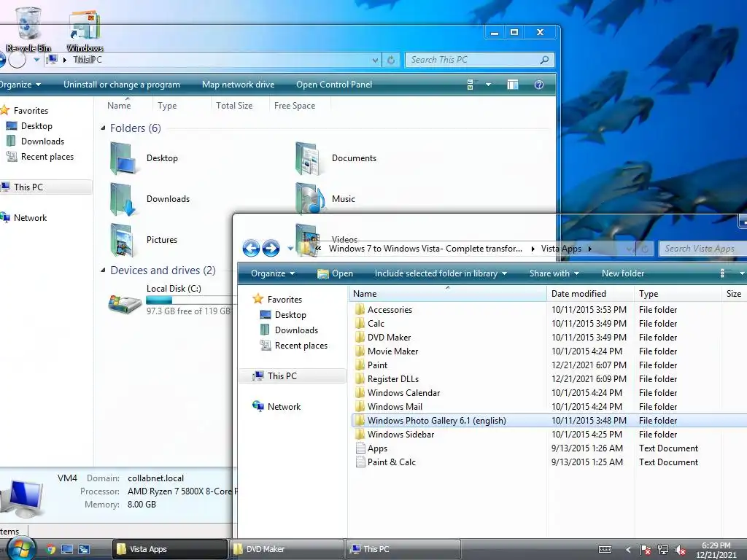Click Open Control Panel
Screen dimensions: 747x560
[x=334, y=85]
